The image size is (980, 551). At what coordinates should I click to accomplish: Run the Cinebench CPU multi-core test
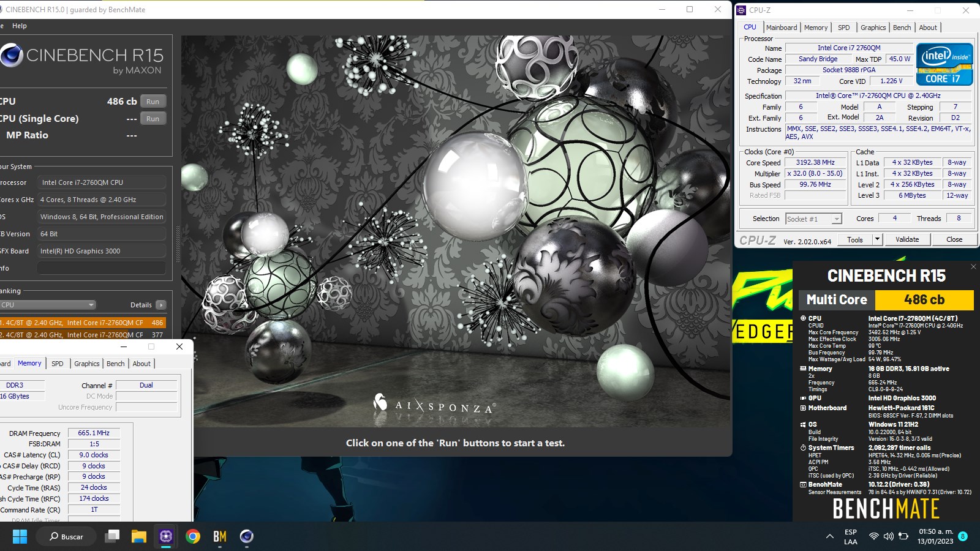[x=153, y=102]
